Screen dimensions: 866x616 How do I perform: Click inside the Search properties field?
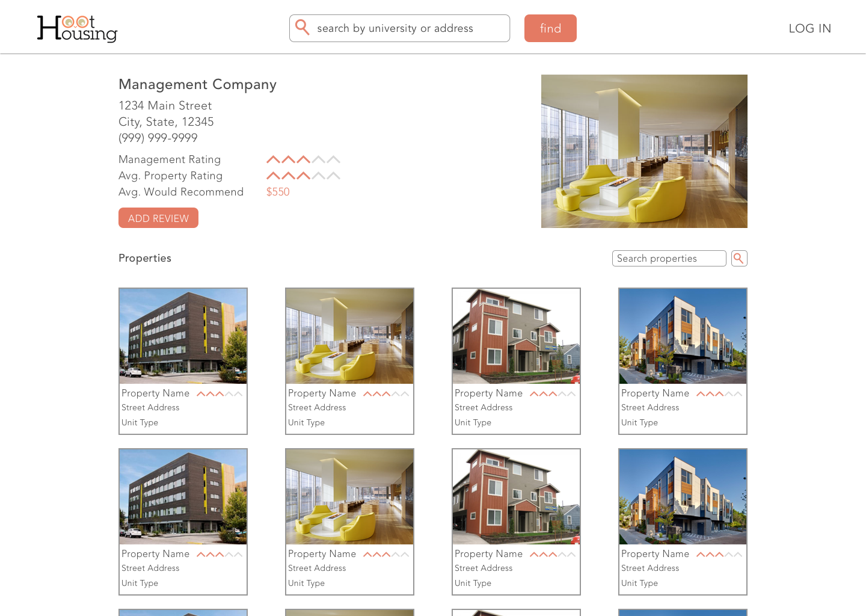coord(669,258)
